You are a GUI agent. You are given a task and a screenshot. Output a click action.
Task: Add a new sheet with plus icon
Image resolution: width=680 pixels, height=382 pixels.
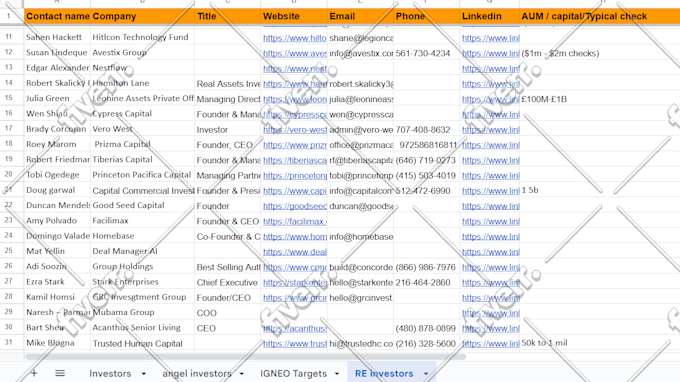(34, 373)
